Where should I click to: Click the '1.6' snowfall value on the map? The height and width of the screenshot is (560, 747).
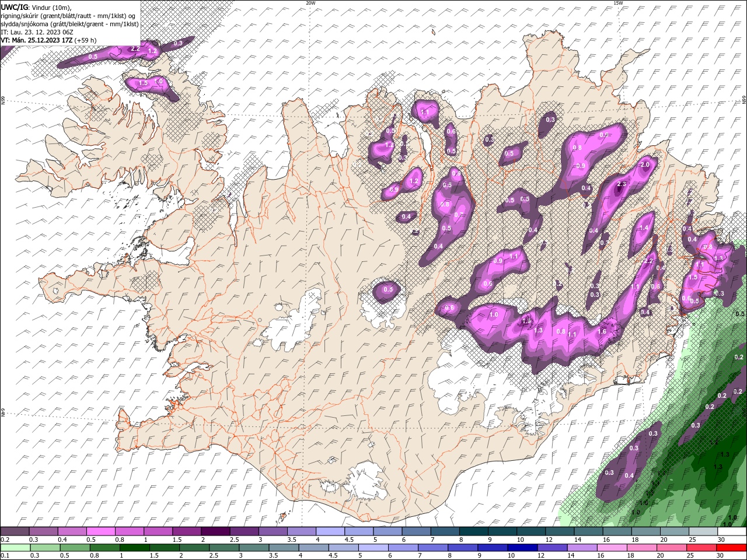(x=602, y=331)
